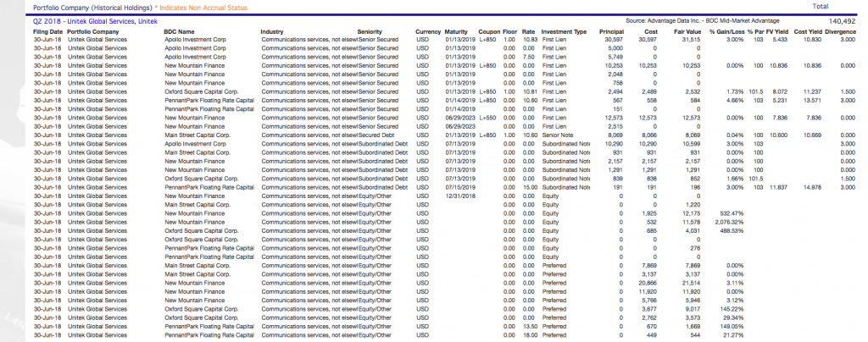This screenshot has width=868, height=342.
Task: Select the 29.34% gain/loss cell
Action: pyautogui.click(x=732, y=317)
